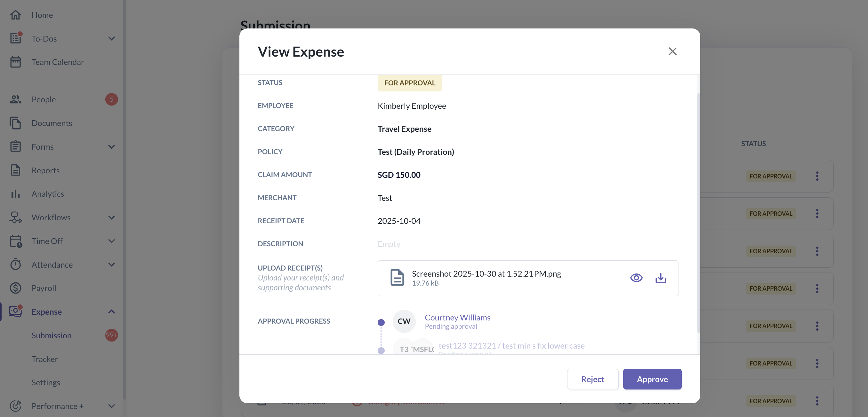The width and height of the screenshot is (868, 417).
Task: Expand the Workflows section chevron
Action: [x=111, y=217]
